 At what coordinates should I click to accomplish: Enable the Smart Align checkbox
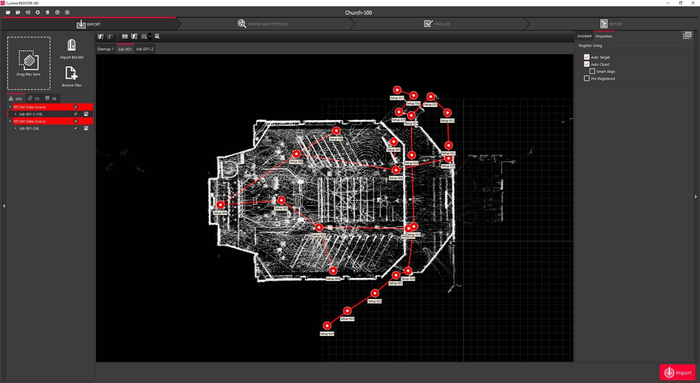pos(592,71)
